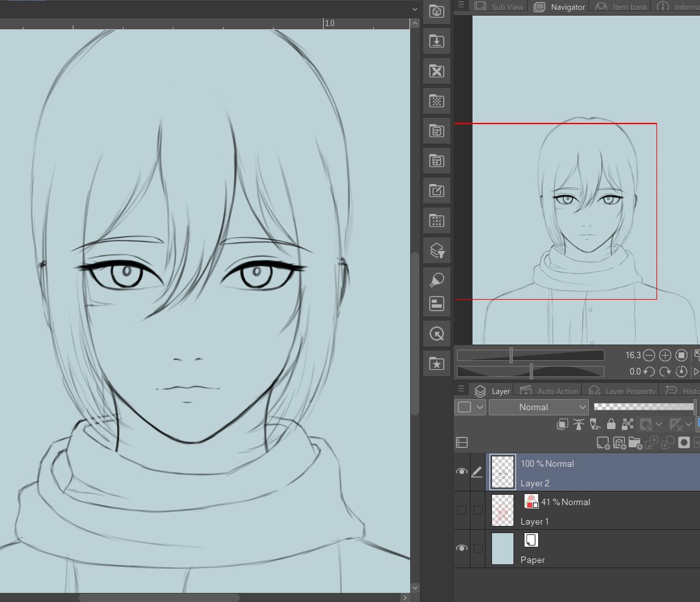
Task: Adjust the layer opacity slider
Action: click(645, 406)
